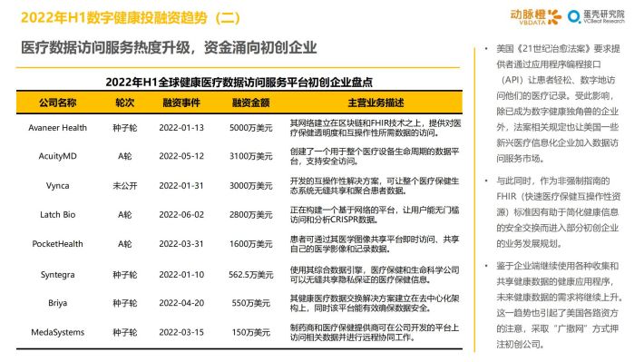Screen dimensions: 644x362
Task: Select the 主营业务描述 column header
Action: click(x=376, y=103)
